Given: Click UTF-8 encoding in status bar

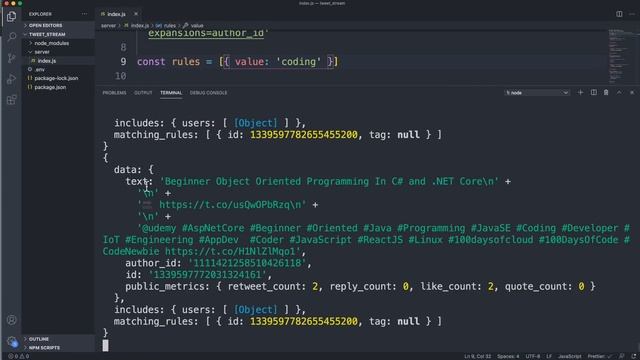Looking at the screenshot, I should point(533,356).
